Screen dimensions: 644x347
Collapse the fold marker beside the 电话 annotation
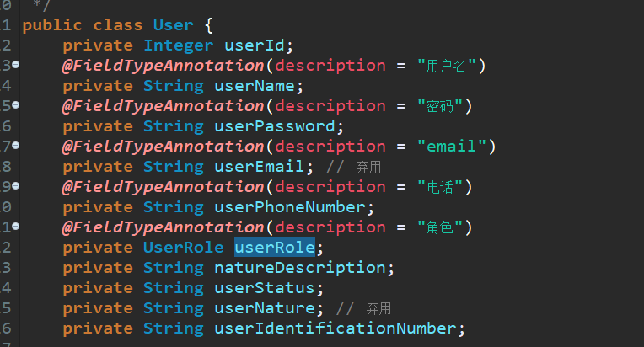(16, 186)
